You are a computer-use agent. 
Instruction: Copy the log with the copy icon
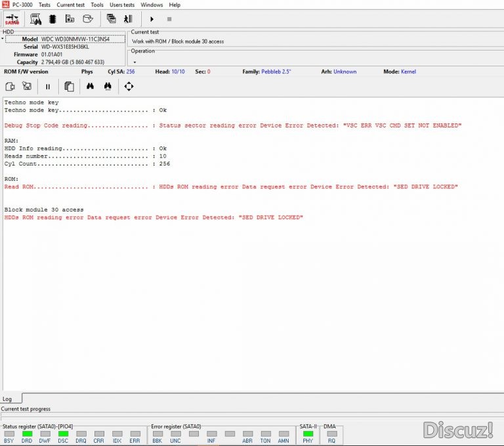click(69, 86)
